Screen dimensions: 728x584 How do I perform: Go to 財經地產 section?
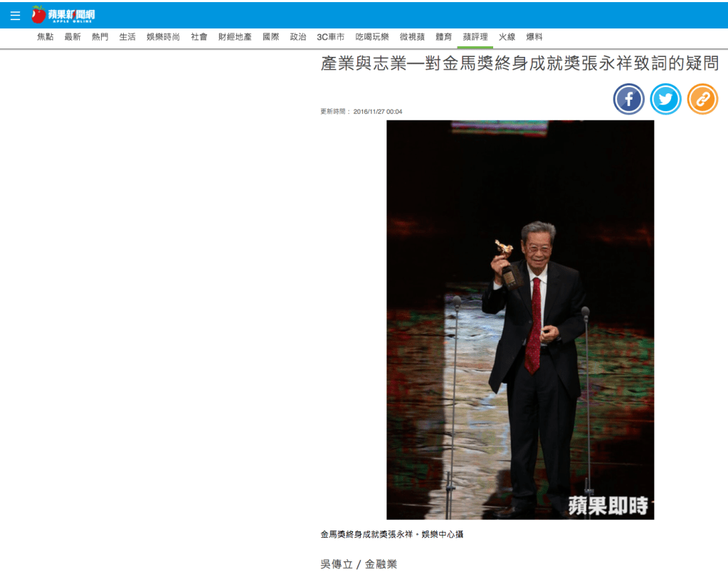(x=235, y=37)
